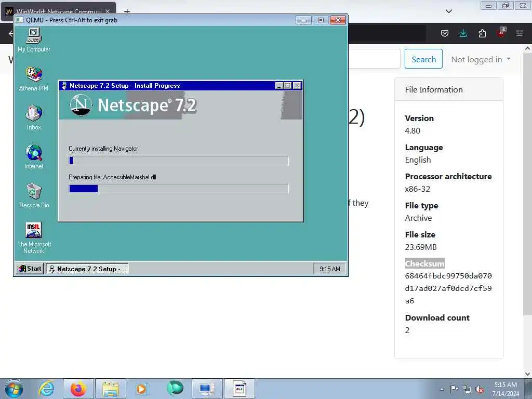Open the Athena PIM desktop icon
This screenshot has height=399, width=532.
point(34,79)
